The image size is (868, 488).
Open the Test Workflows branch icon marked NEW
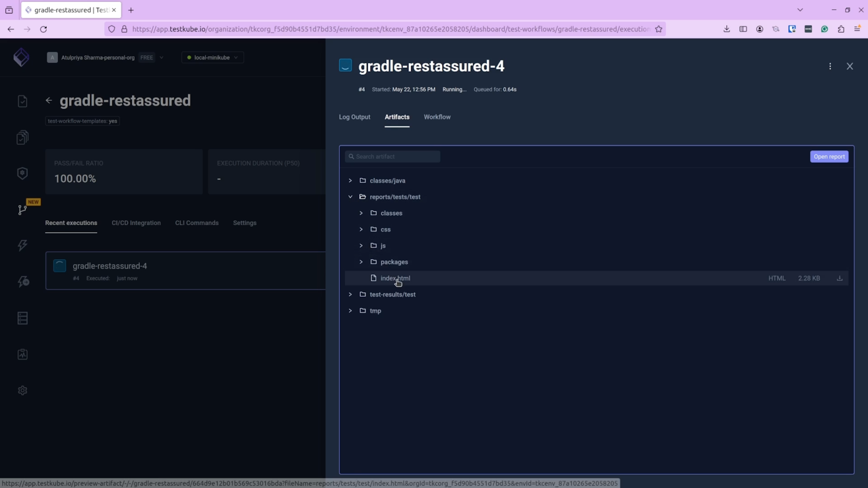pos(22,210)
